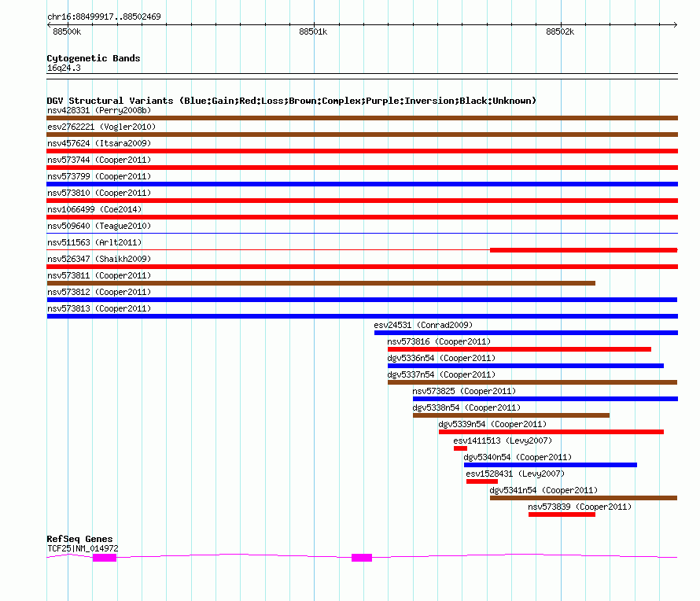
Task: Click dgv5341n54 (Cooper2011) label
Action: click(543, 490)
